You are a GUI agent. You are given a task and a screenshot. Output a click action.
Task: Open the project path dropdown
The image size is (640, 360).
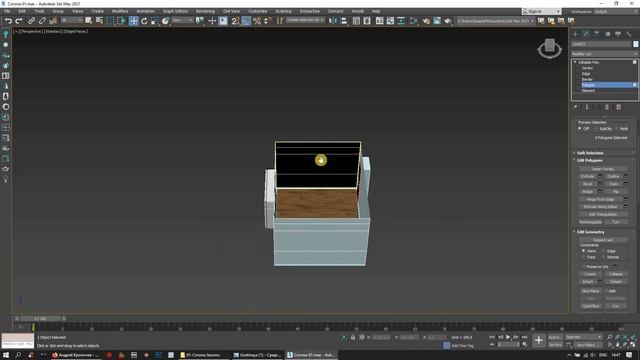tap(496, 21)
